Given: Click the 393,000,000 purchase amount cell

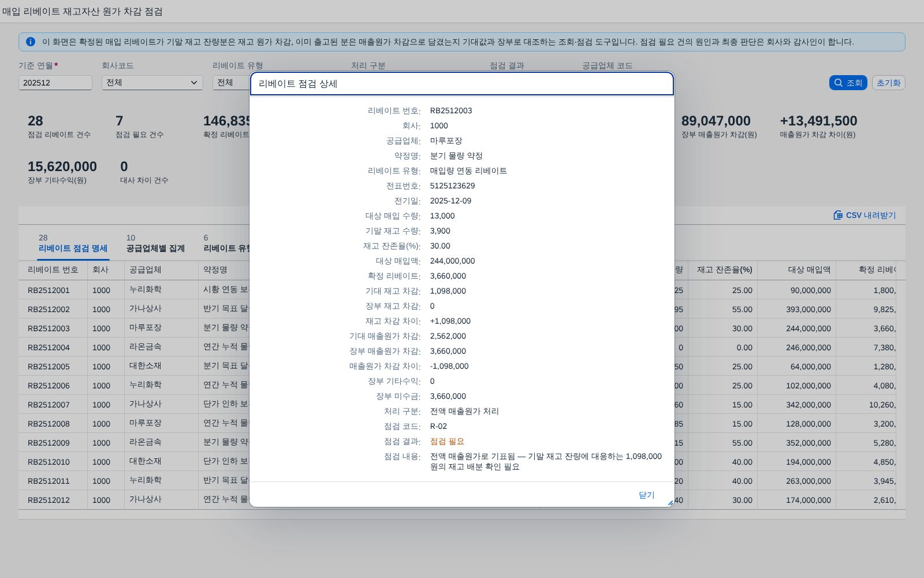Looking at the screenshot, I should coord(808,309).
